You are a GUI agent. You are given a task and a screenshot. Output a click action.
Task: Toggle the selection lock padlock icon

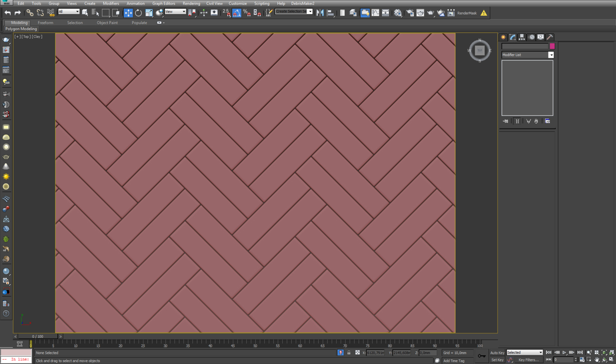[x=349, y=353]
